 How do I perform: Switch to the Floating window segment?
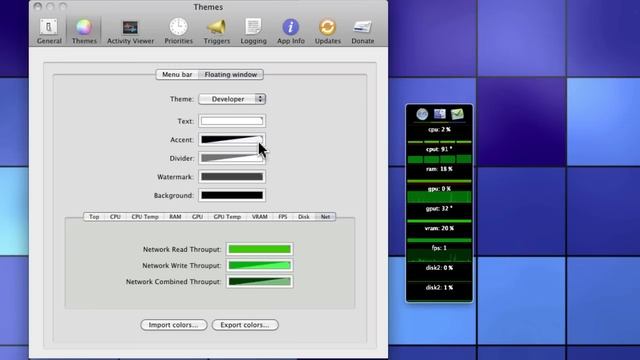click(231, 75)
